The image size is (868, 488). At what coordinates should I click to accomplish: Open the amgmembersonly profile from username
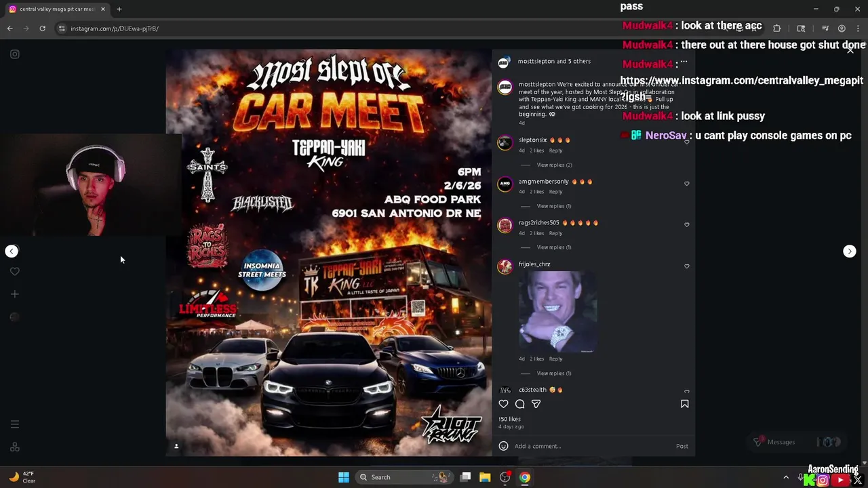click(544, 182)
